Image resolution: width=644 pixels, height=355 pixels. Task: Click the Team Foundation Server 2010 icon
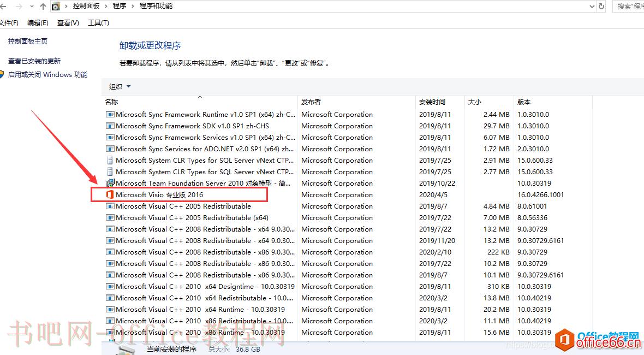(110, 183)
